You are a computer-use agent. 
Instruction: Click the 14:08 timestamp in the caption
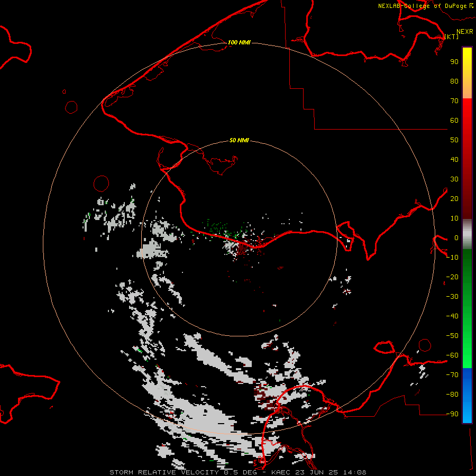[x=355, y=472]
